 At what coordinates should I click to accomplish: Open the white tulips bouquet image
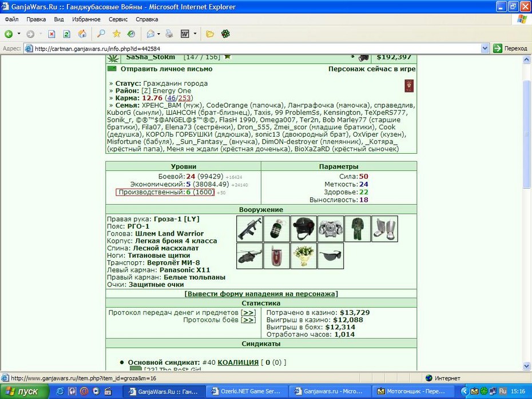304,256
